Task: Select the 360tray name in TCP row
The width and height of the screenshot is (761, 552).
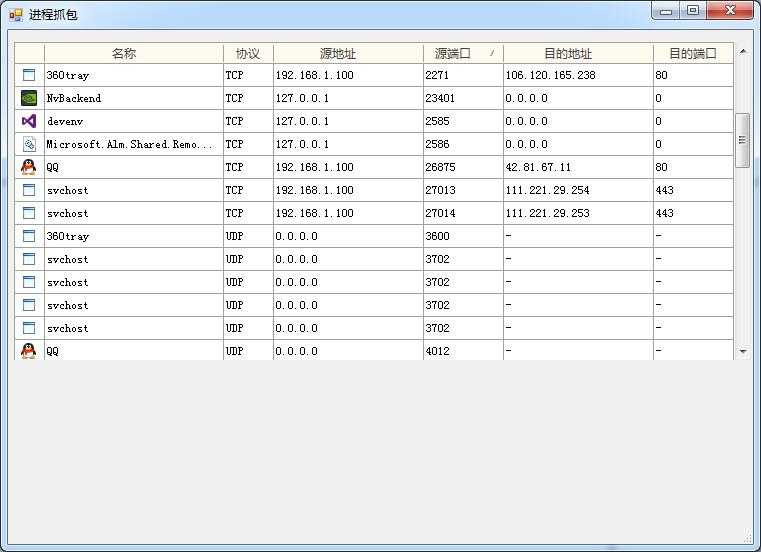Action: coord(68,75)
